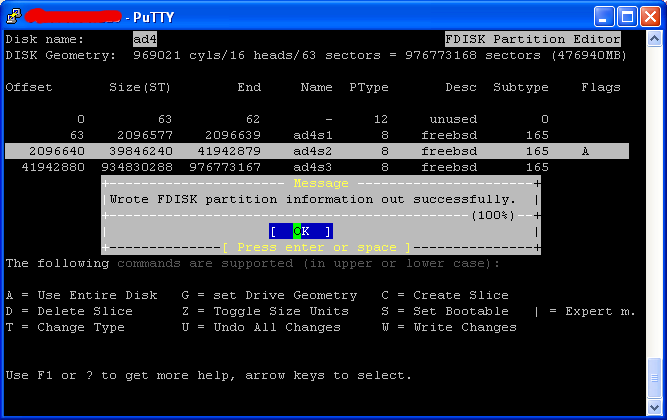Viewport: 667px width, 420px height.
Task: Click the 'PType' column header
Action: coord(369,88)
